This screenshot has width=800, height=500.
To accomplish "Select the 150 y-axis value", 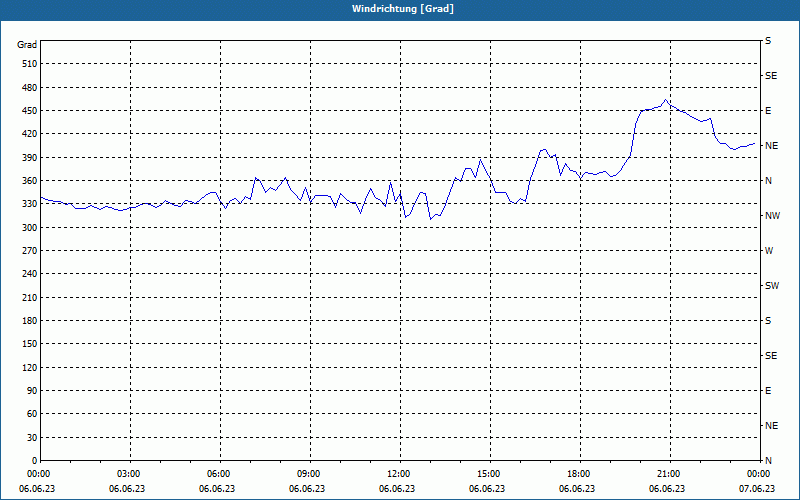I will pyautogui.click(x=30, y=344).
